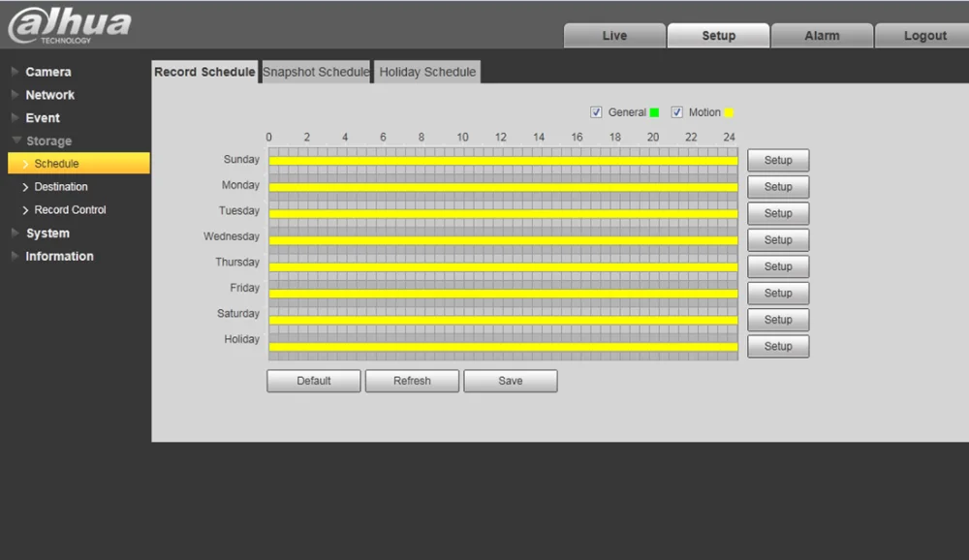Open the System settings section

coord(47,233)
